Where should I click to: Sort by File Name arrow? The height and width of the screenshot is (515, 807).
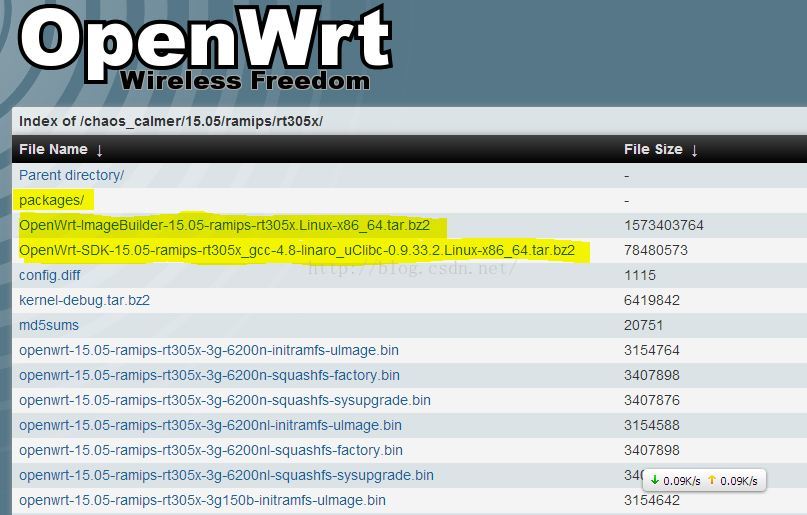coord(99,150)
